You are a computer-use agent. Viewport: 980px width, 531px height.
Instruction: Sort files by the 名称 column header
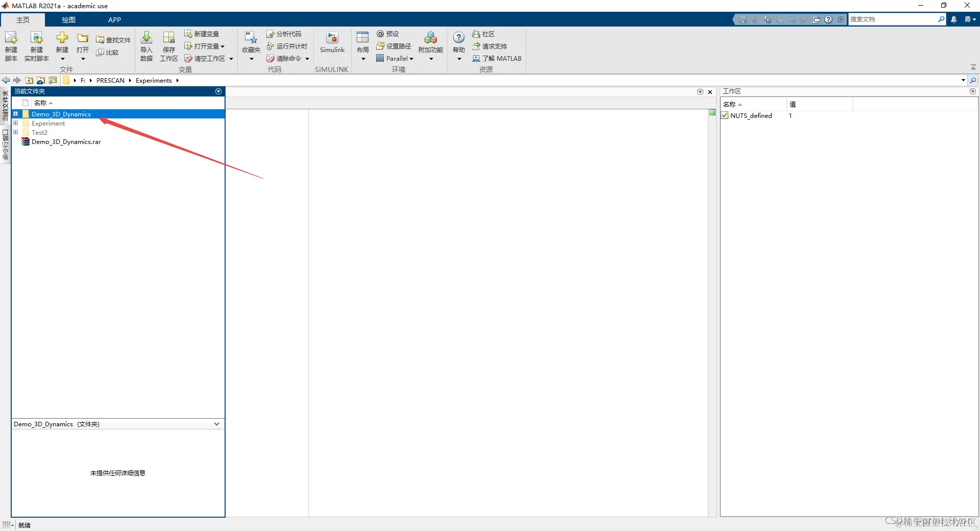click(x=40, y=103)
